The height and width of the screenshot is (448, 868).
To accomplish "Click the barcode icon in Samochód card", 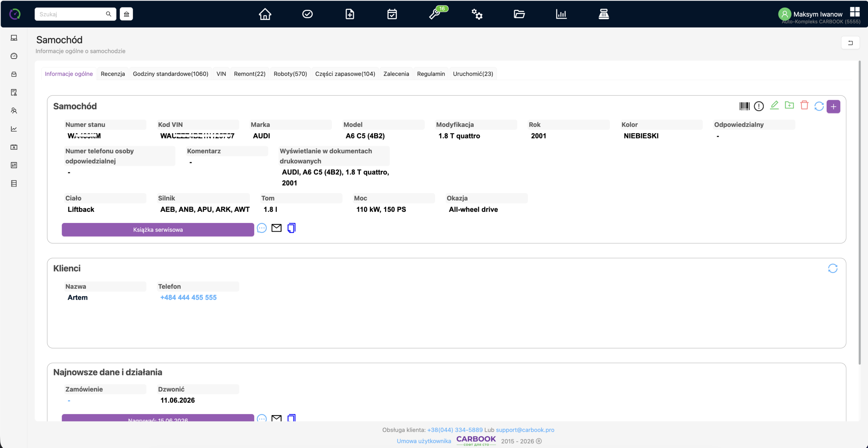I will pos(744,106).
